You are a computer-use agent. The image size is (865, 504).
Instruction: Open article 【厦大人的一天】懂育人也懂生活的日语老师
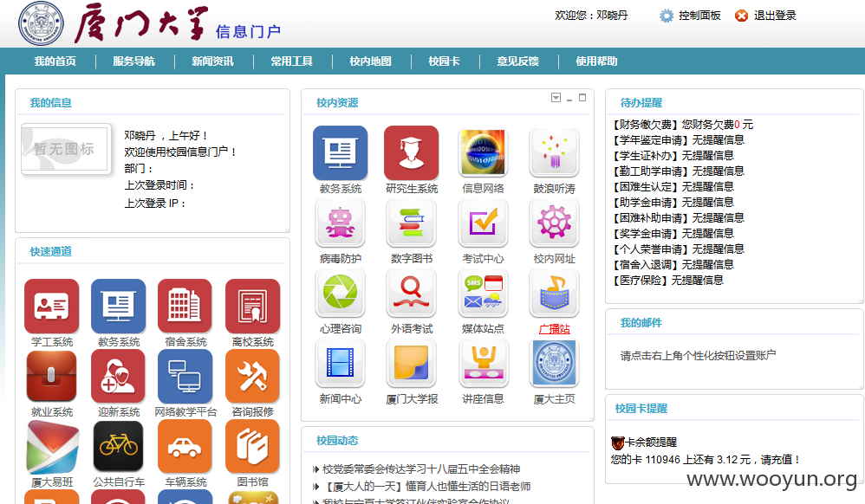tap(426, 487)
